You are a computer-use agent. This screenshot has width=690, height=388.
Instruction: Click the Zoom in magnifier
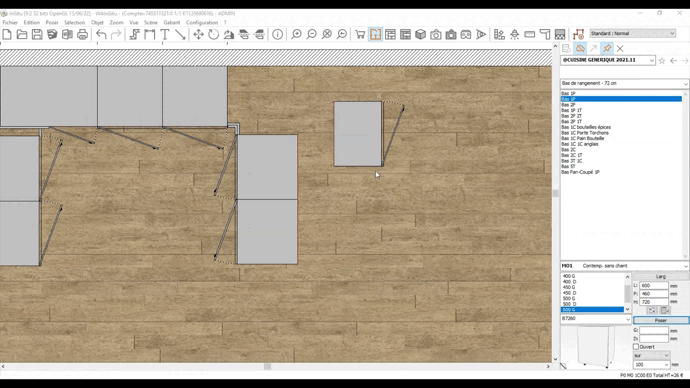297,34
